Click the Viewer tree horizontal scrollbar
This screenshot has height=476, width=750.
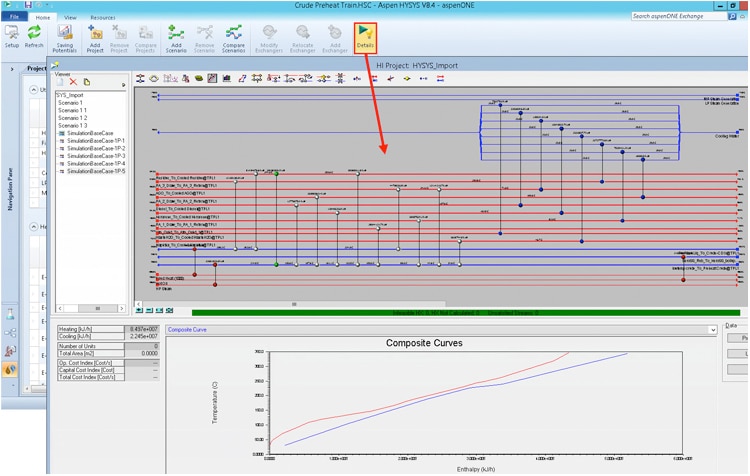click(91, 309)
